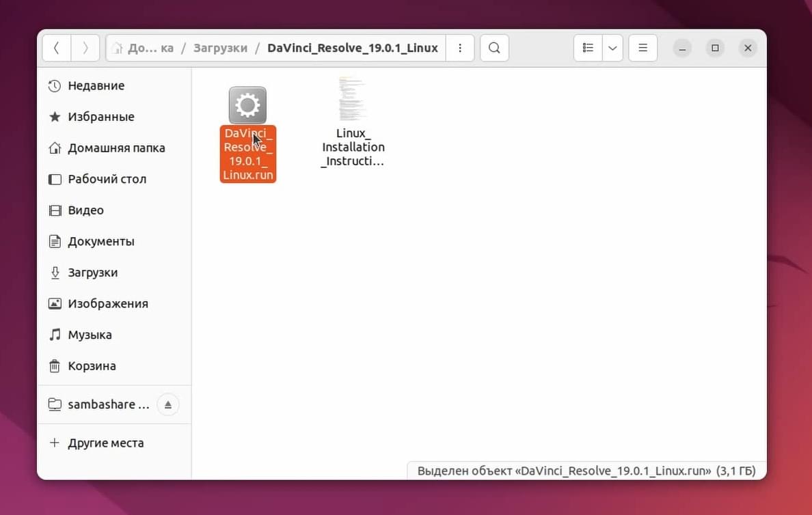Open Другие места in the sidebar
812x515 pixels.
114,443
